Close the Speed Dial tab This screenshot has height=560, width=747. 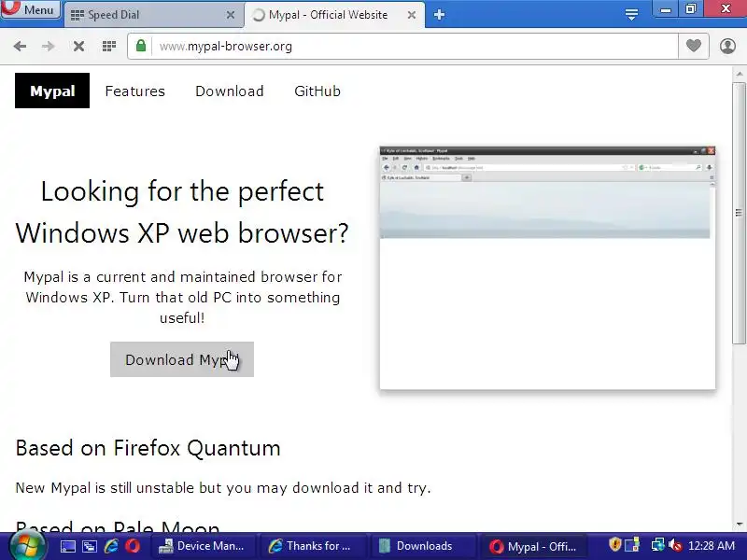(x=230, y=15)
